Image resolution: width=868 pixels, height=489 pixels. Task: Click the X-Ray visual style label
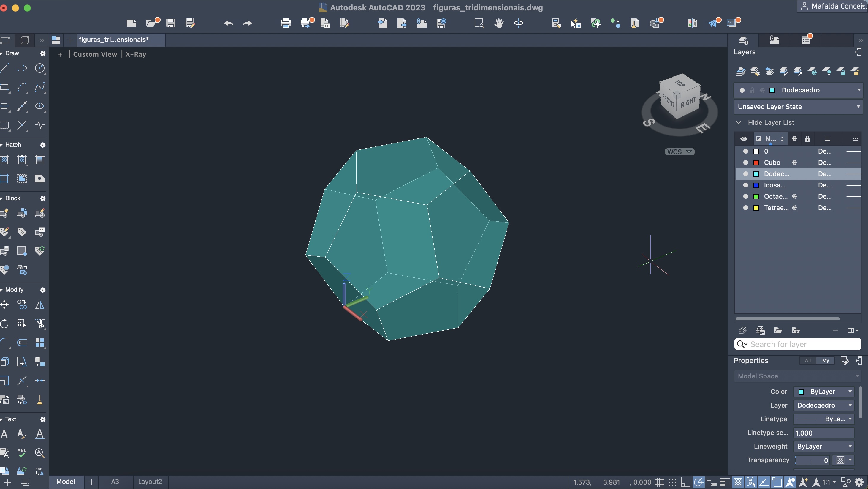click(x=135, y=54)
